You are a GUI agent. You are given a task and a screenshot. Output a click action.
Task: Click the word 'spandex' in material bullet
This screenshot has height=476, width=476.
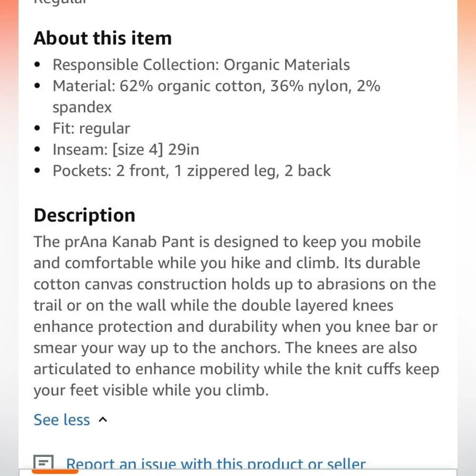[x=82, y=107]
